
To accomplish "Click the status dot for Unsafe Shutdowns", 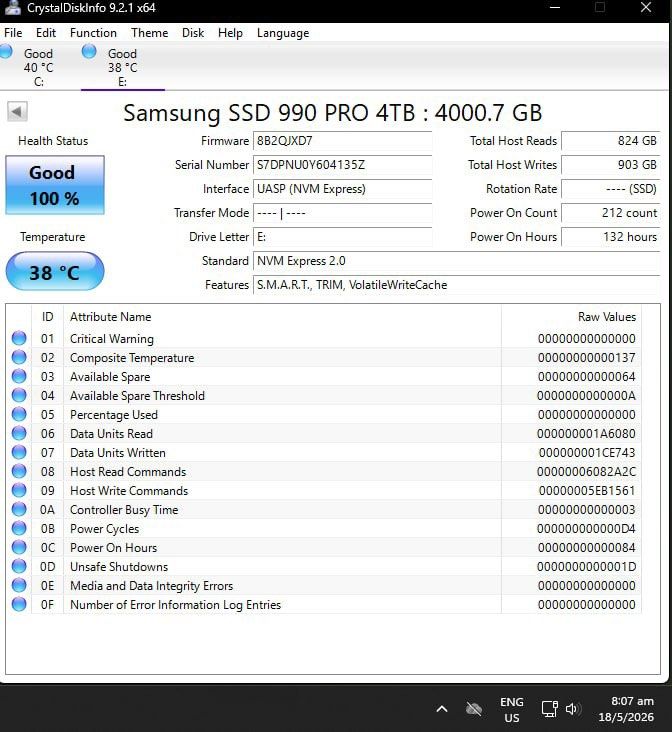I will [x=19, y=566].
